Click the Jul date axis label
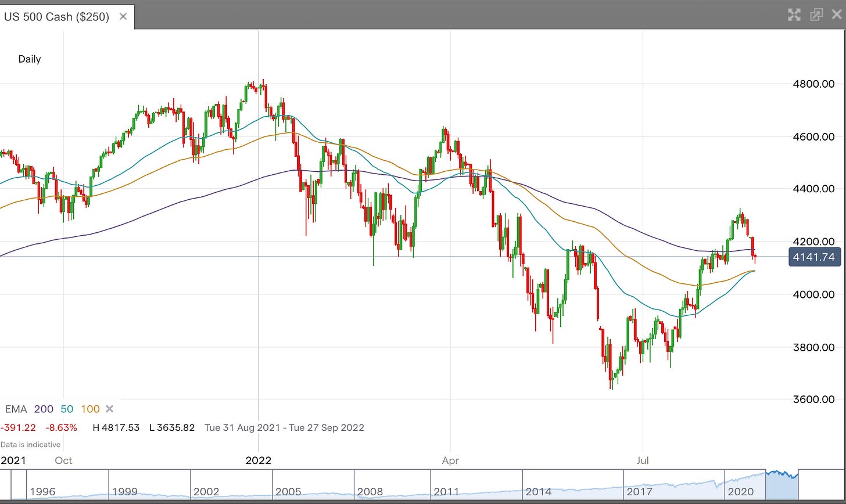 click(643, 460)
